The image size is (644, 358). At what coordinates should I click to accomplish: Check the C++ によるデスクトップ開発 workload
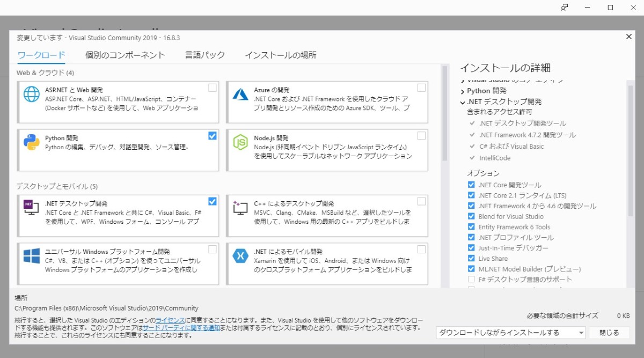coord(421,201)
